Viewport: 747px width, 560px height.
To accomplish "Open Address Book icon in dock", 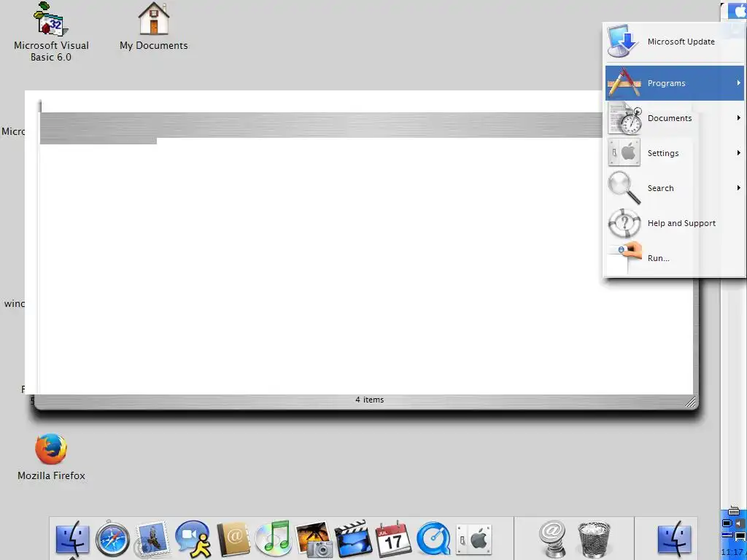I will 233,539.
